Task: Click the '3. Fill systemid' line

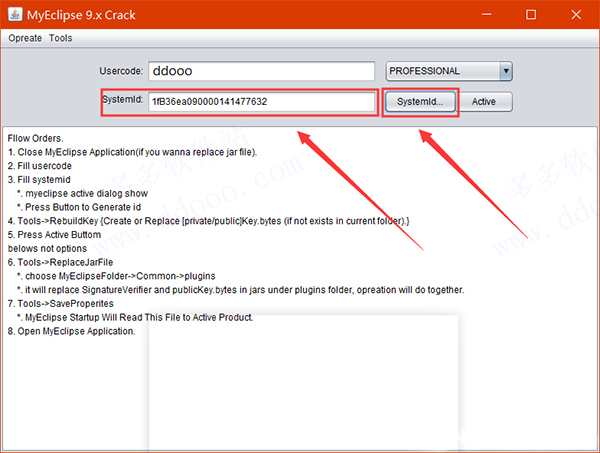Action: [x=39, y=179]
